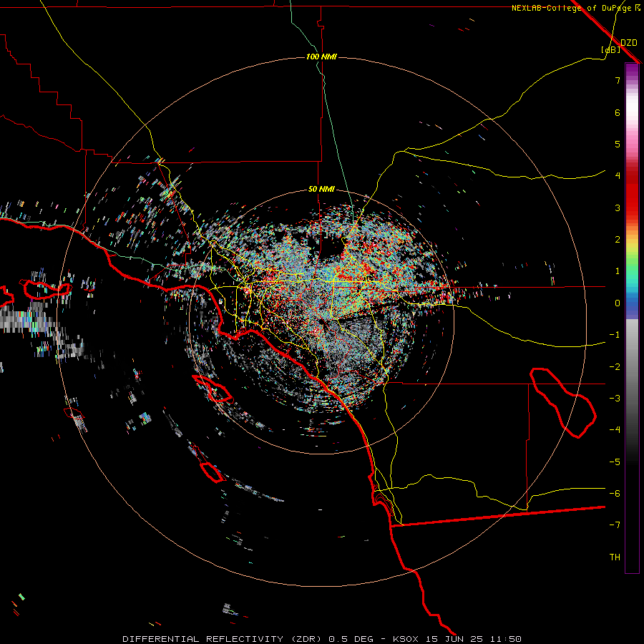Click the 4 dB value on color scale
This screenshot has height=644, width=644.
618,176
